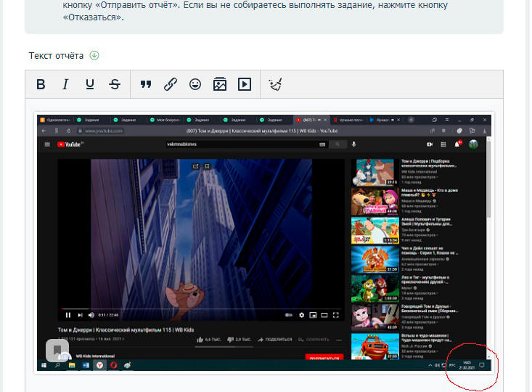Toggle underline formatting in report editor
The width and height of the screenshot is (532, 392).
coord(90,84)
